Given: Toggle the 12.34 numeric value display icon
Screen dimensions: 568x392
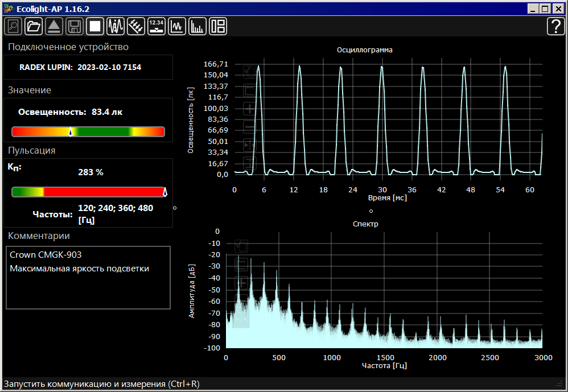Looking at the screenshot, I should point(157,26).
